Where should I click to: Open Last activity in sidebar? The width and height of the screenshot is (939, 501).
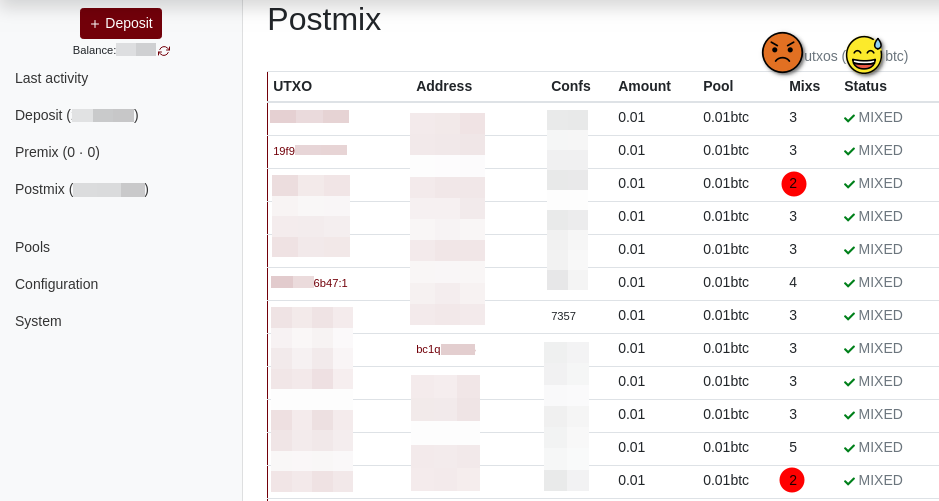[52, 78]
